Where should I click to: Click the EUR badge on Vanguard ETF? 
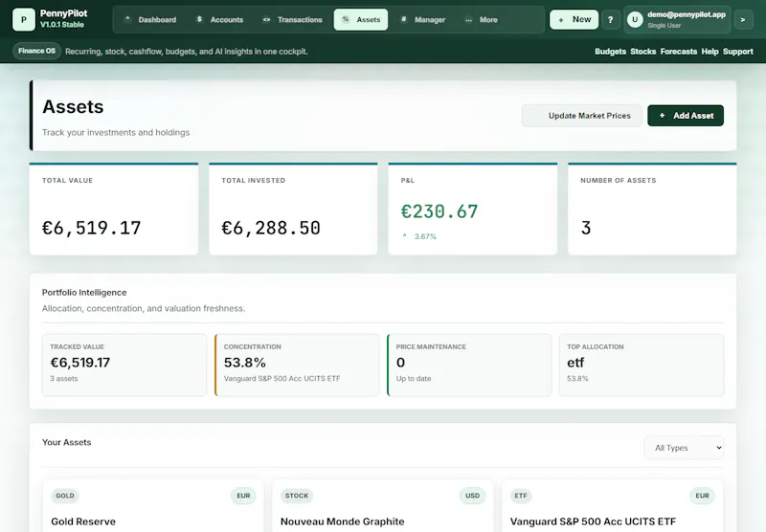point(702,496)
